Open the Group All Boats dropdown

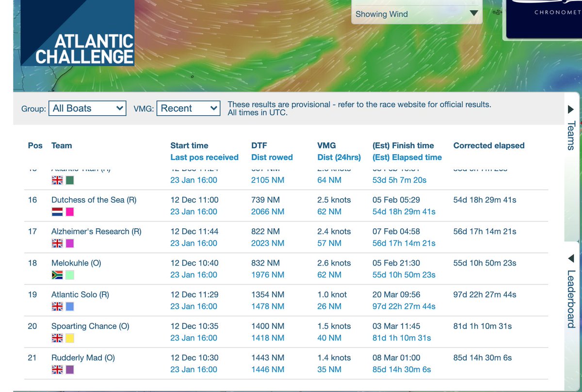click(x=88, y=109)
